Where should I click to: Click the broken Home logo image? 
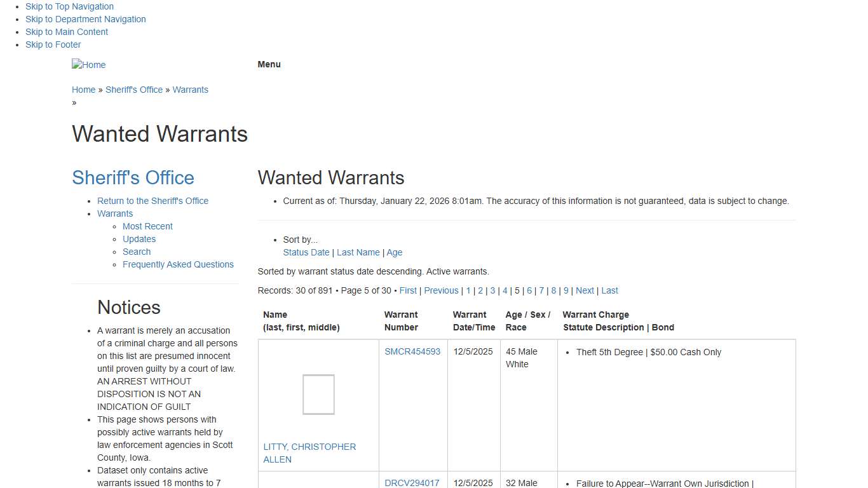pos(88,64)
